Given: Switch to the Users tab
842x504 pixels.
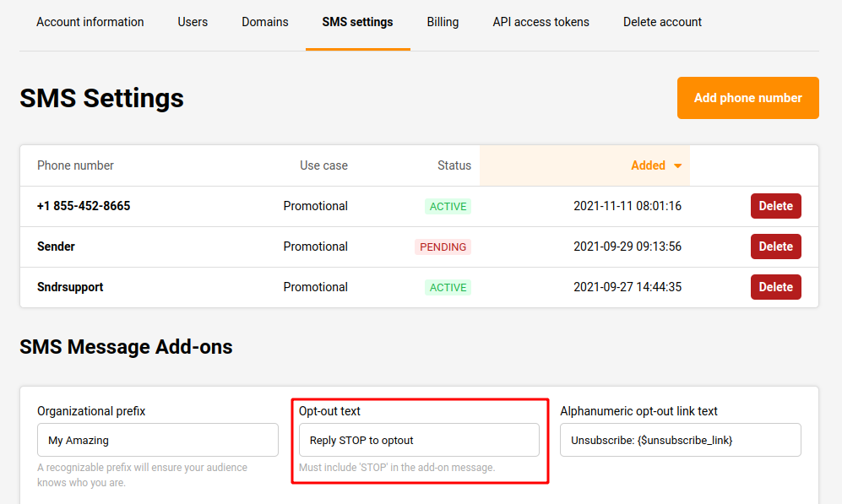Looking at the screenshot, I should (193, 22).
